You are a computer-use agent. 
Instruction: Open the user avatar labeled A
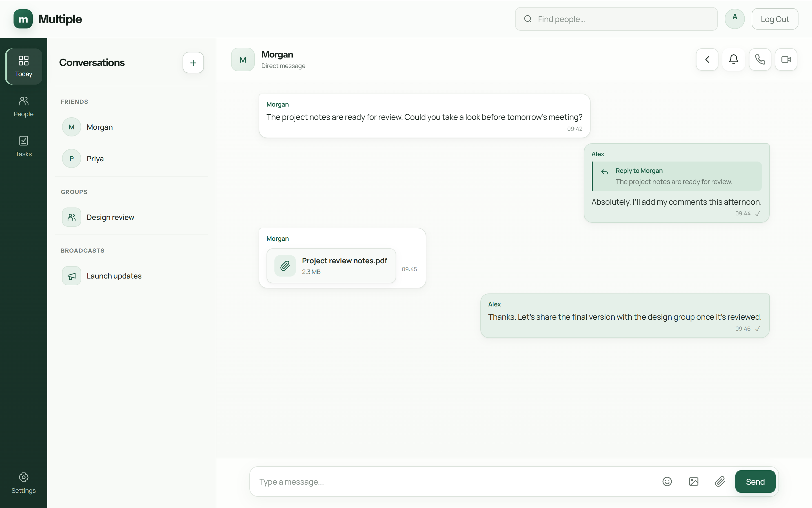(735, 19)
